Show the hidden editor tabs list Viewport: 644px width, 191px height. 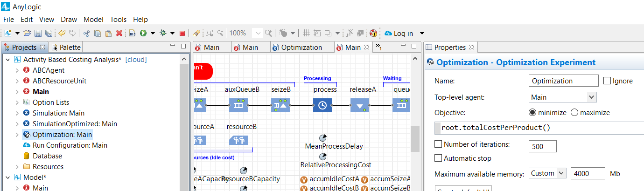click(x=378, y=47)
